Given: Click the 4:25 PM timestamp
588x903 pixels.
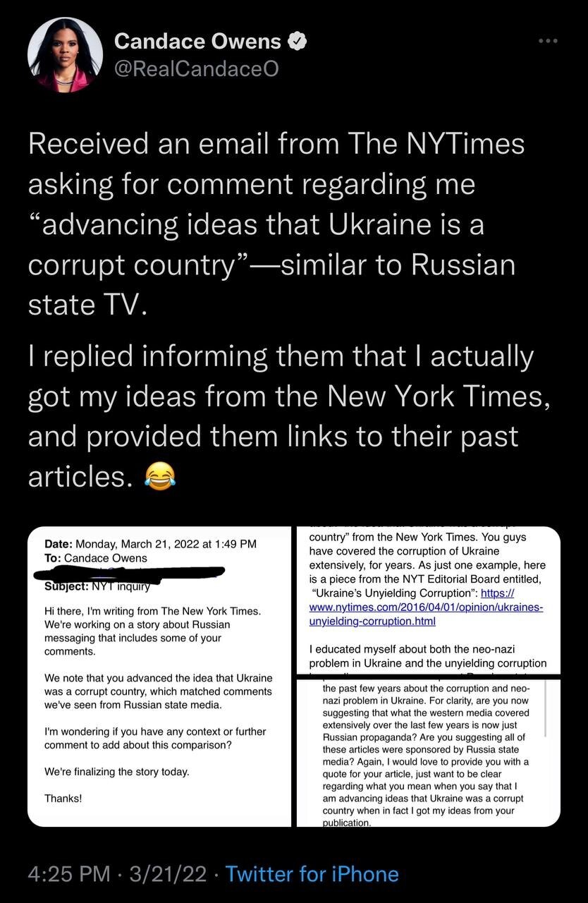Looking at the screenshot, I should (68, 875).
